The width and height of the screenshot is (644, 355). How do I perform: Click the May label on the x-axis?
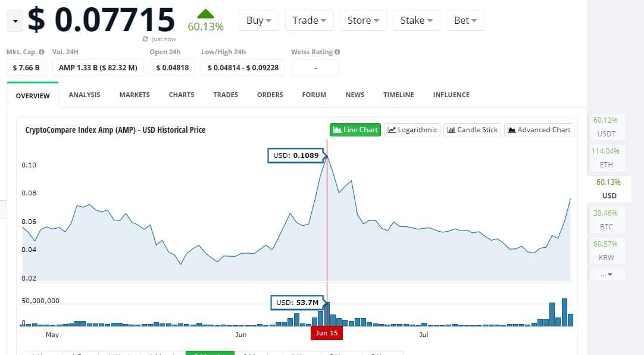pos(52,335)
